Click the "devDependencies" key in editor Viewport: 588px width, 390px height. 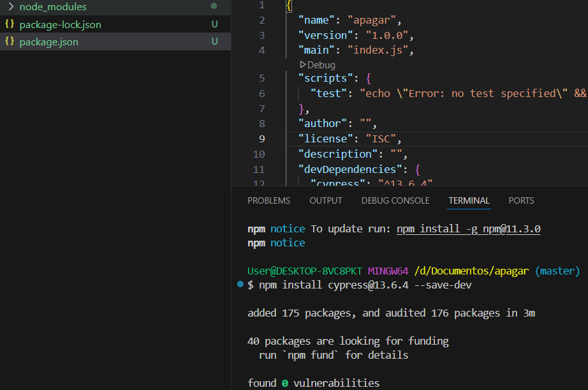(350, 170)
